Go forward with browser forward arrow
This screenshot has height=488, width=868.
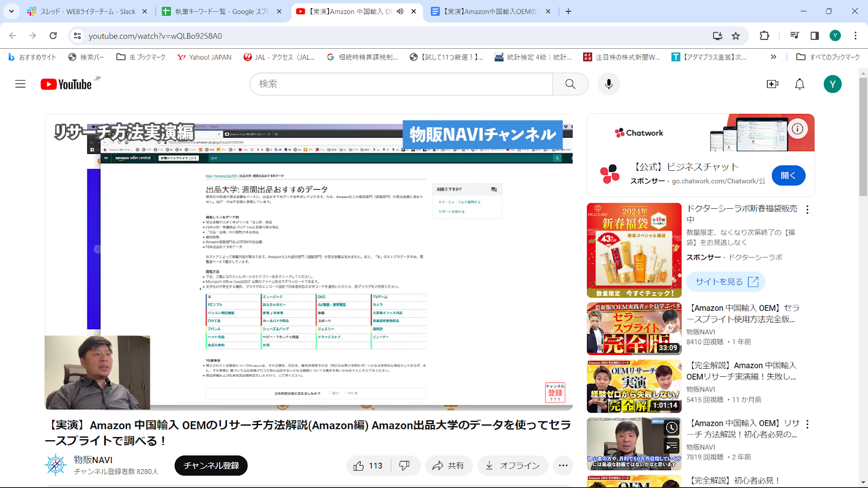[x=33, y=36]
